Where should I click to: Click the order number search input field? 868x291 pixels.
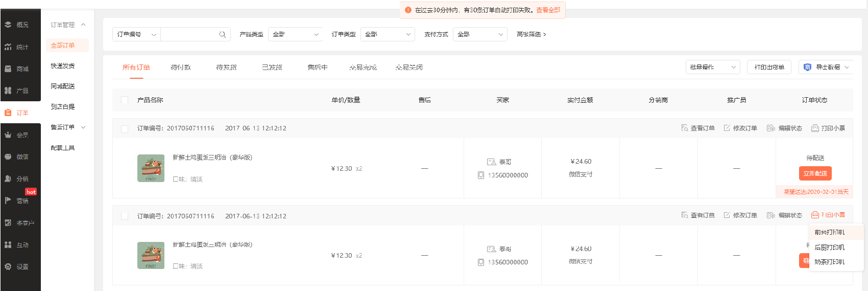(x=189, y=34)
